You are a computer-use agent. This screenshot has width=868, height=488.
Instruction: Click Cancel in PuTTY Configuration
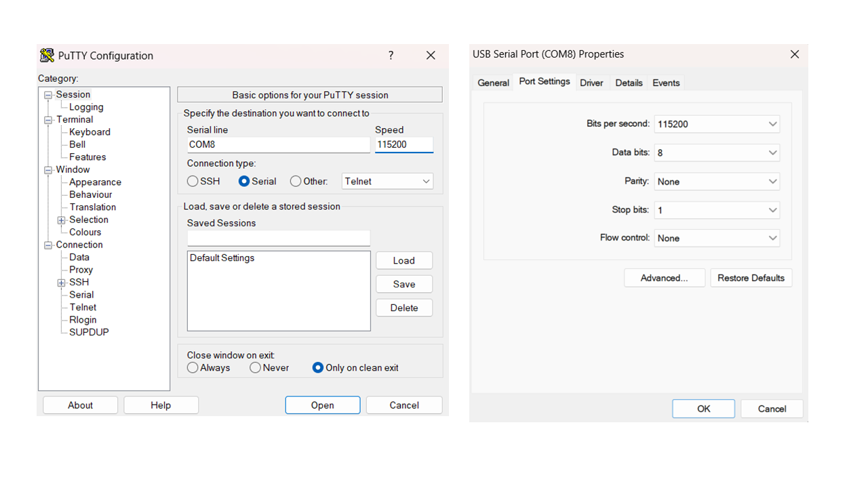point(404,405)
